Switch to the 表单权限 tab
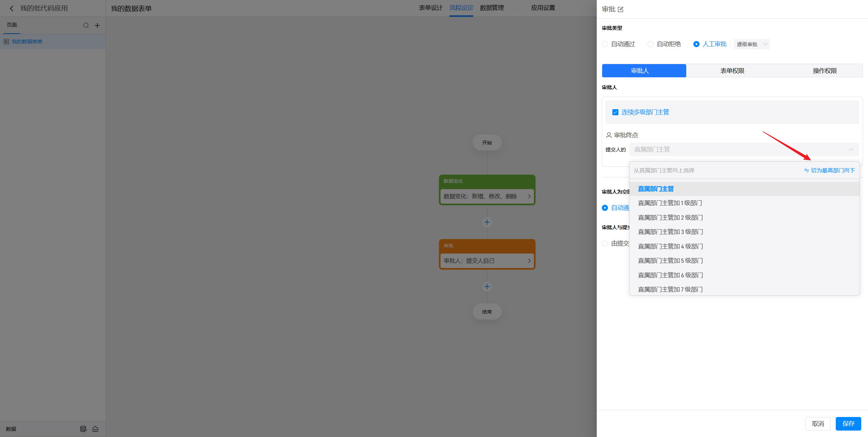 pyautogui.click(x=732, y=71)
